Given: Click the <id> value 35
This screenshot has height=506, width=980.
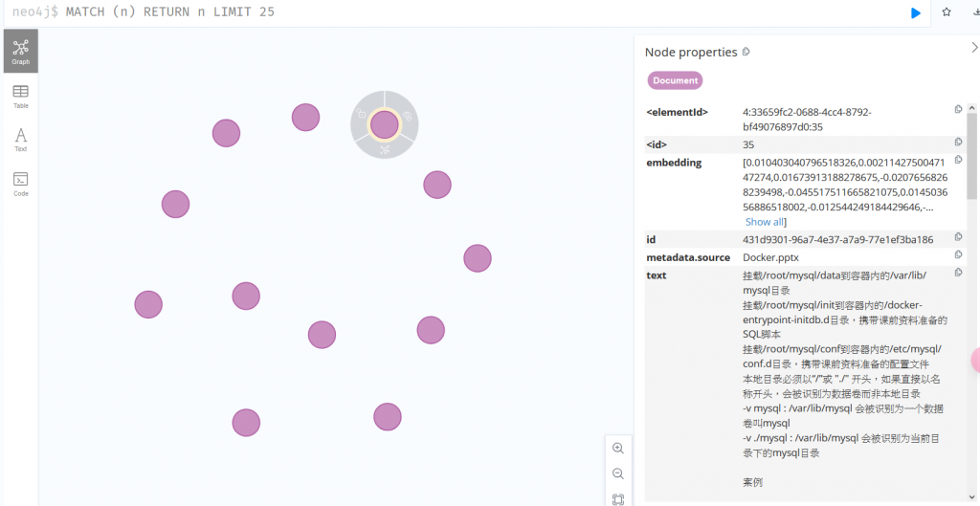Looking at the screenshot, I should [748, 145].
